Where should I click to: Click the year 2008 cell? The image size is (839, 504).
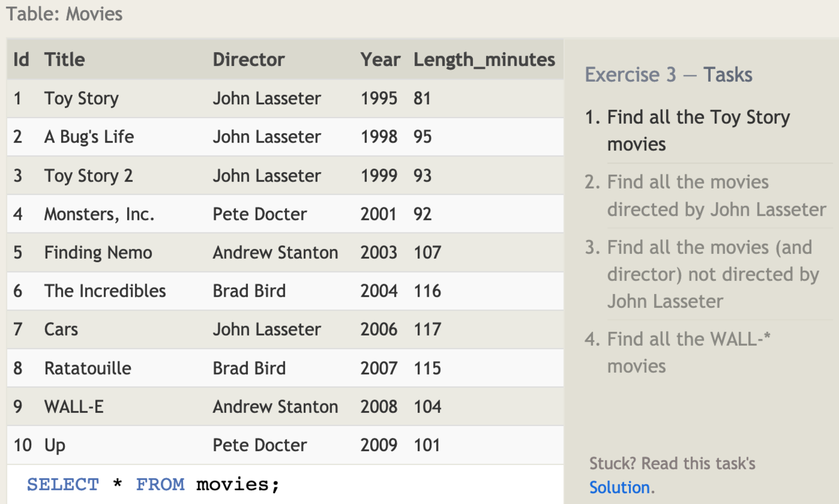[379, 407]
